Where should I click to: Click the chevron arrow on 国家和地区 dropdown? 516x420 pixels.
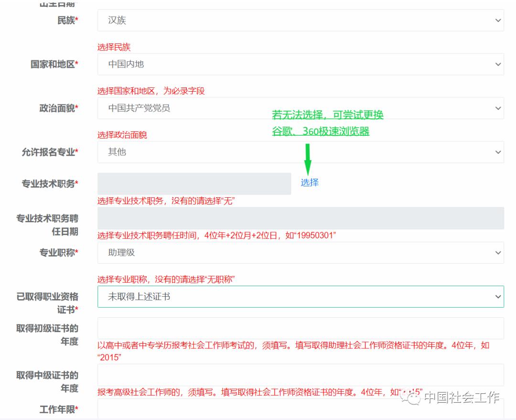coord(498,64)
